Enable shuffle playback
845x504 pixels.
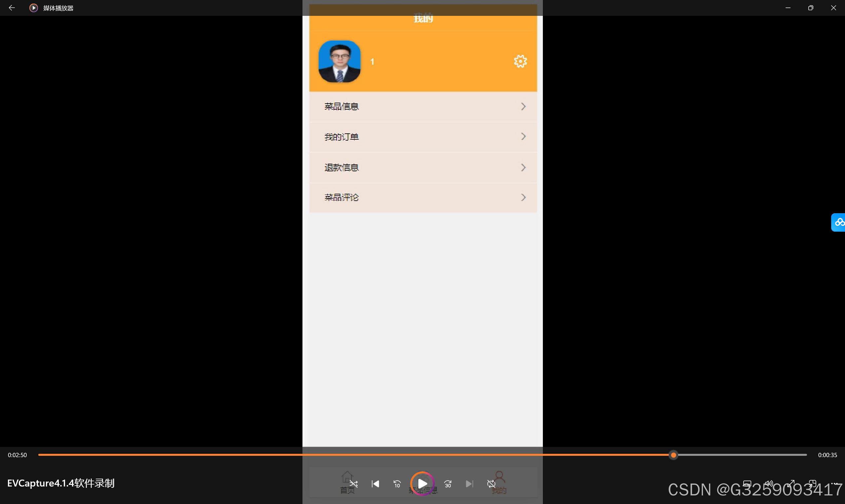[x=354, y=484]
